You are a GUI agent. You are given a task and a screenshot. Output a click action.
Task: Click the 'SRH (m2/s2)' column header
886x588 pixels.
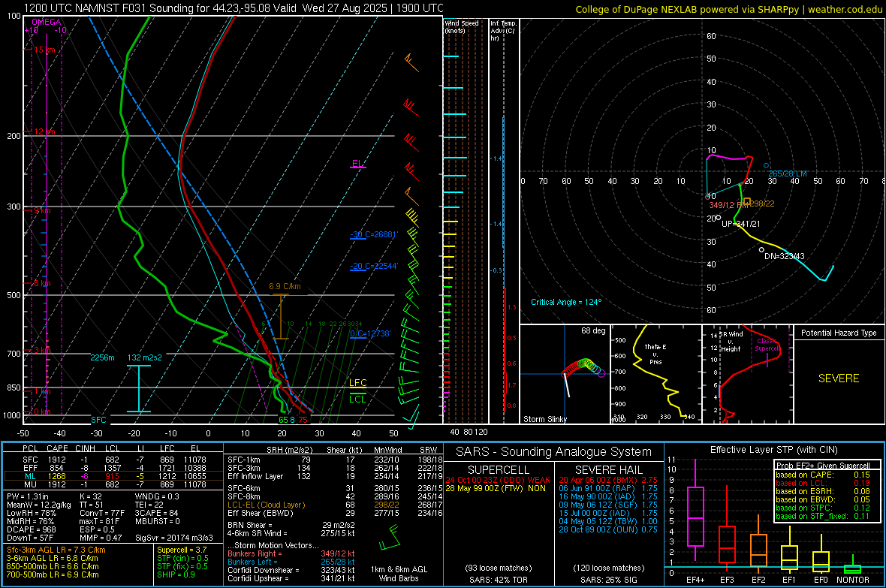[x=290, y=450]
